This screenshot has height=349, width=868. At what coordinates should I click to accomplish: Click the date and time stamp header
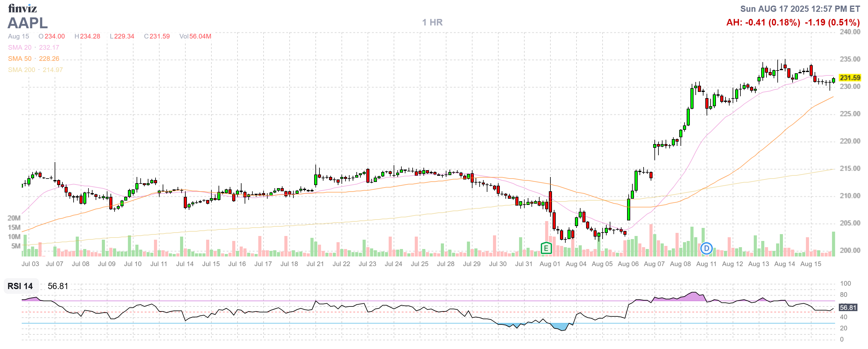[800, 9]
